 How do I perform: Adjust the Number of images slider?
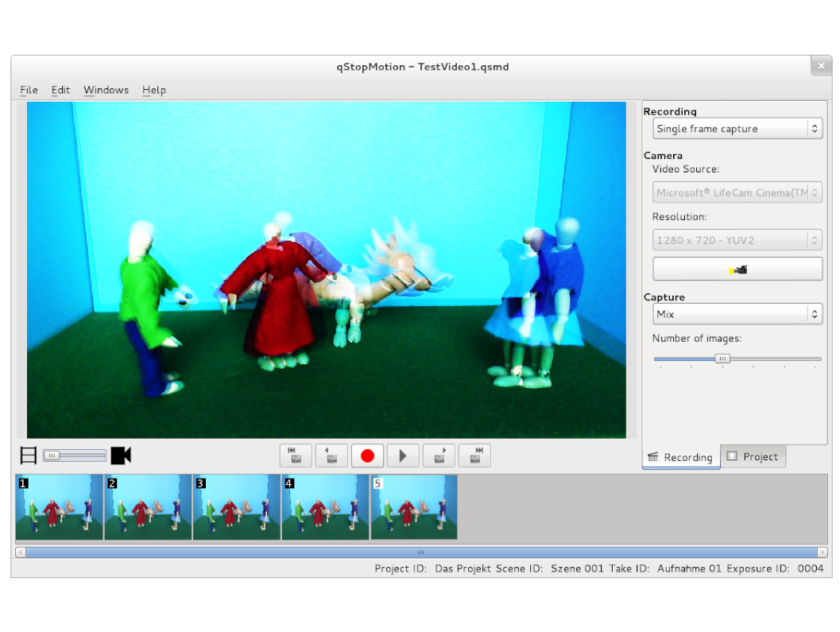tap(722, 358)
